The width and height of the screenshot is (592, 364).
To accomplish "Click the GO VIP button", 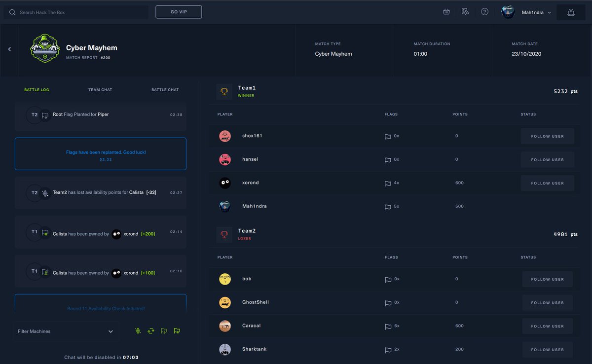I will coord(179,12).
